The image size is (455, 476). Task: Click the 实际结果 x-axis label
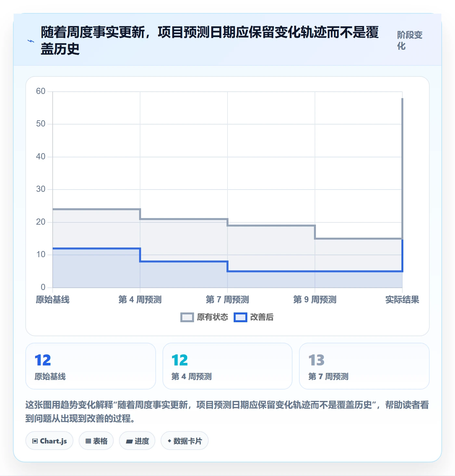(402, 299)
